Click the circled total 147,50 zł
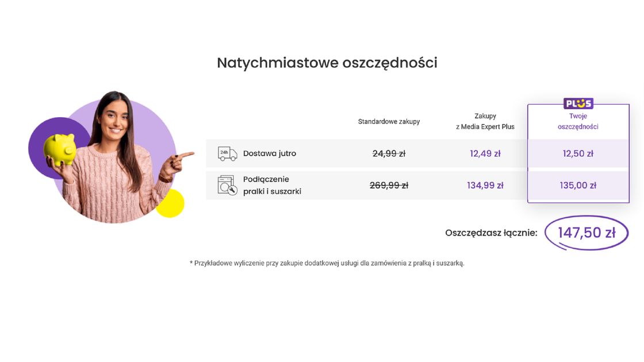 pos(586,233)
